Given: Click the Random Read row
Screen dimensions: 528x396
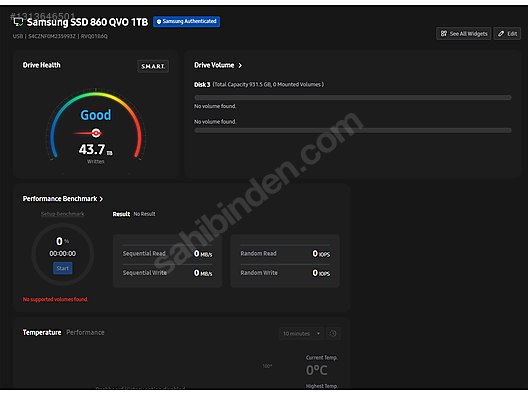Looking at the screenshot, I should point(285,254).
